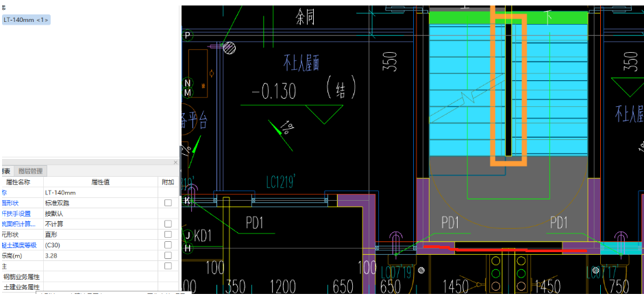
Task: Tick the 附加 checkbox for 3.28 row
Action: (x=168, y=256)
